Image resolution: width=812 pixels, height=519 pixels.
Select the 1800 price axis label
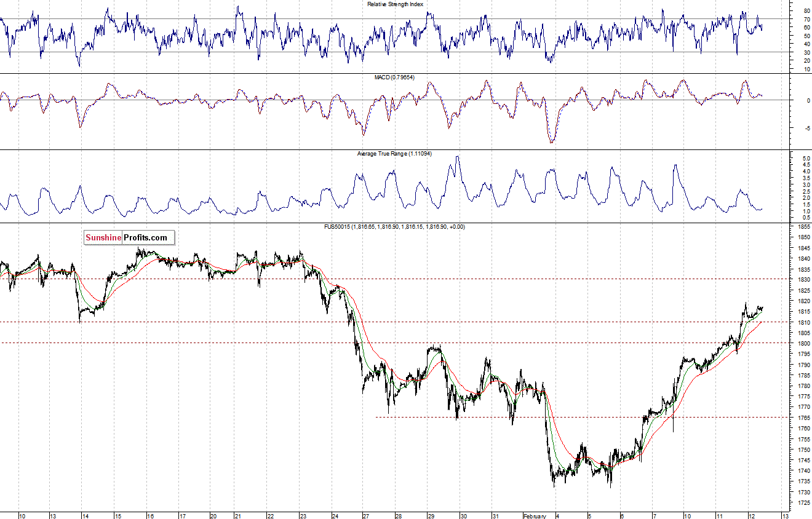(x=803, y=344)
